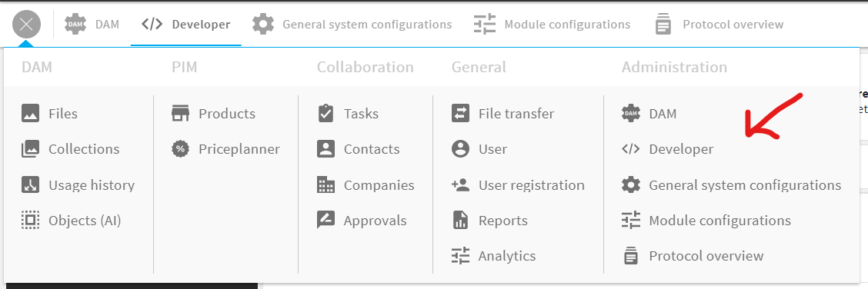Open the Contacts link under Collaboration
This screenshot has width=868, height=289.
(x=372, y=149)
